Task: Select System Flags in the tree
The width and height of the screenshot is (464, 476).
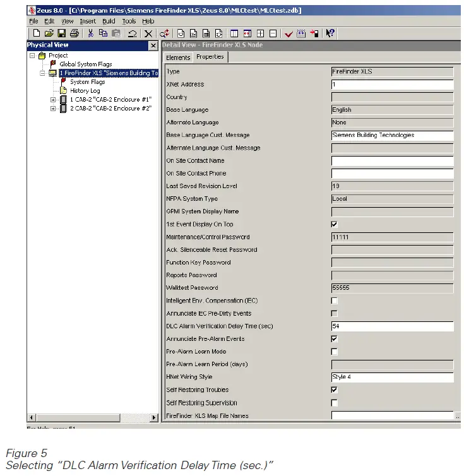Action: pos(88,82)
